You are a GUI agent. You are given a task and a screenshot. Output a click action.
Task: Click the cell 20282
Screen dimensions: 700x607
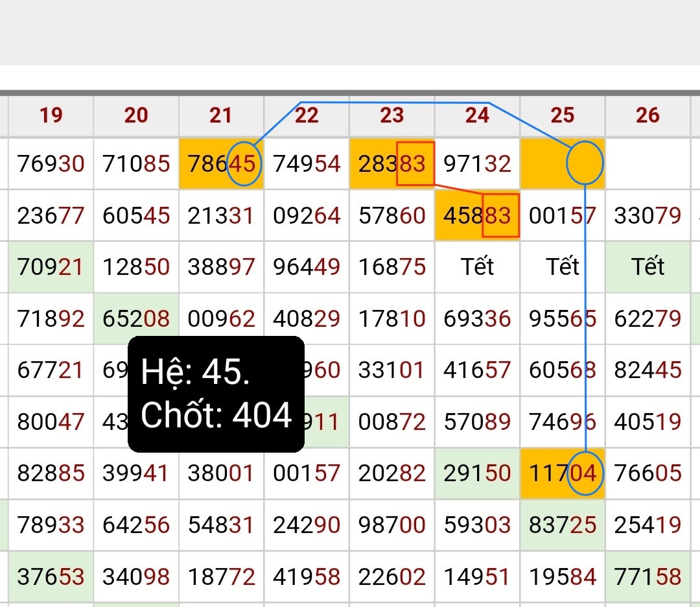pos(392,473)
